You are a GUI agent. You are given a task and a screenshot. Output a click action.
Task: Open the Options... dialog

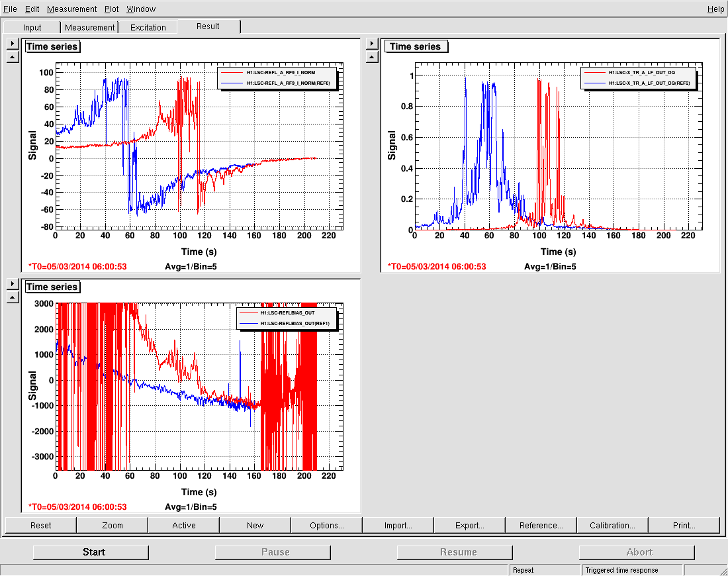(327, 526)
